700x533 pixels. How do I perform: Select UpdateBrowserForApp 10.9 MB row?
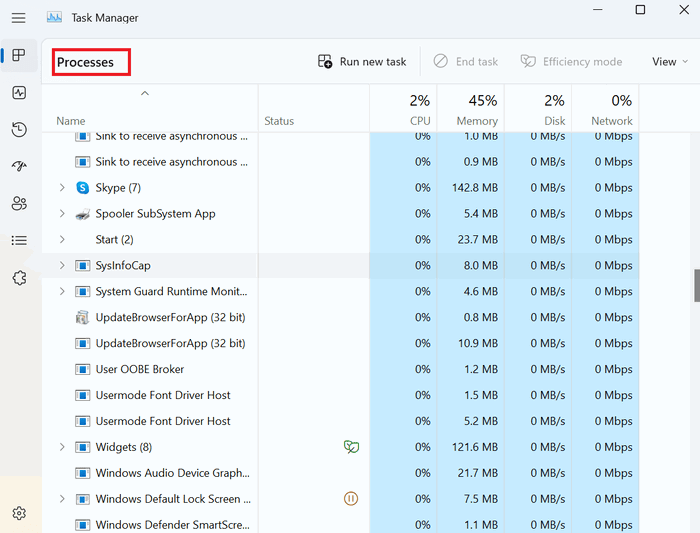[x=341, y=343]
